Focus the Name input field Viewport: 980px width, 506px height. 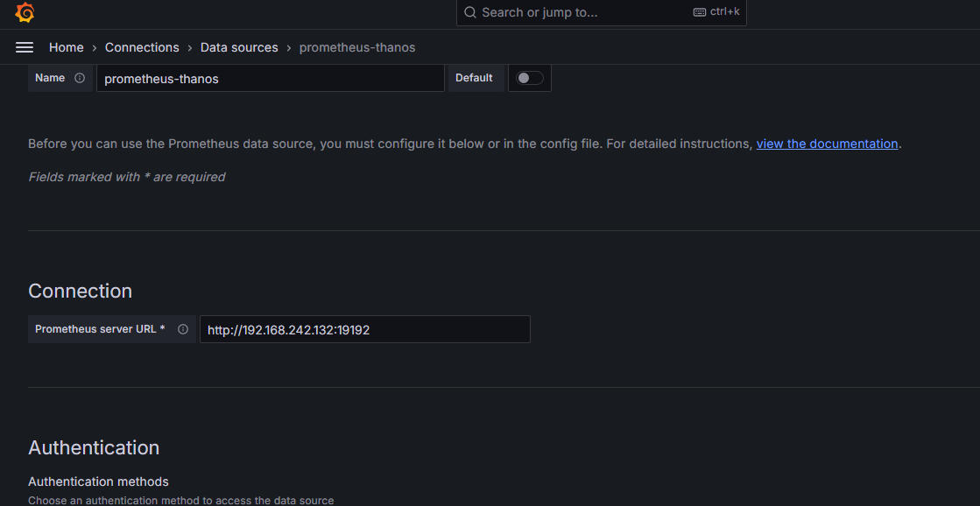270,78
